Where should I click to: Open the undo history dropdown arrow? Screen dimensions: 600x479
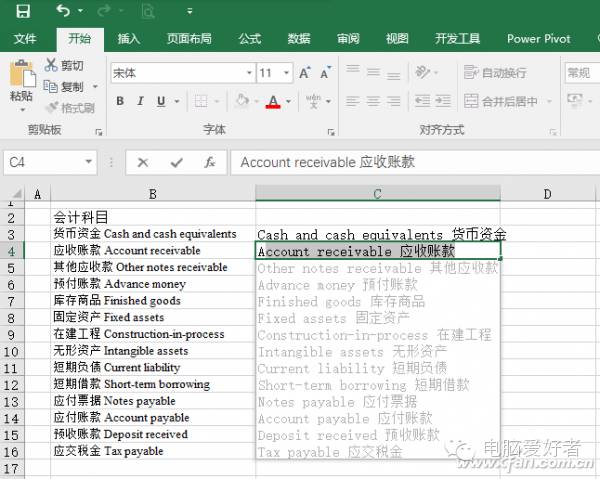click(81, 11)
